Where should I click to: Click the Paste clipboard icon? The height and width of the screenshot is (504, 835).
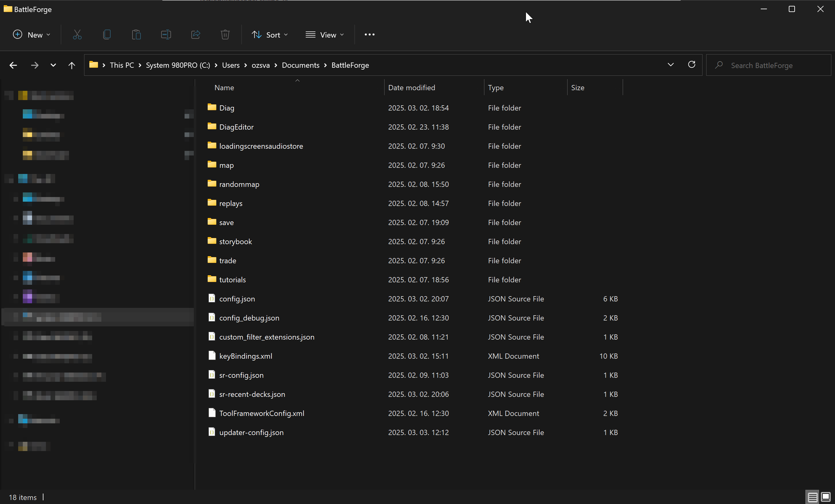[x=136, y=34]
